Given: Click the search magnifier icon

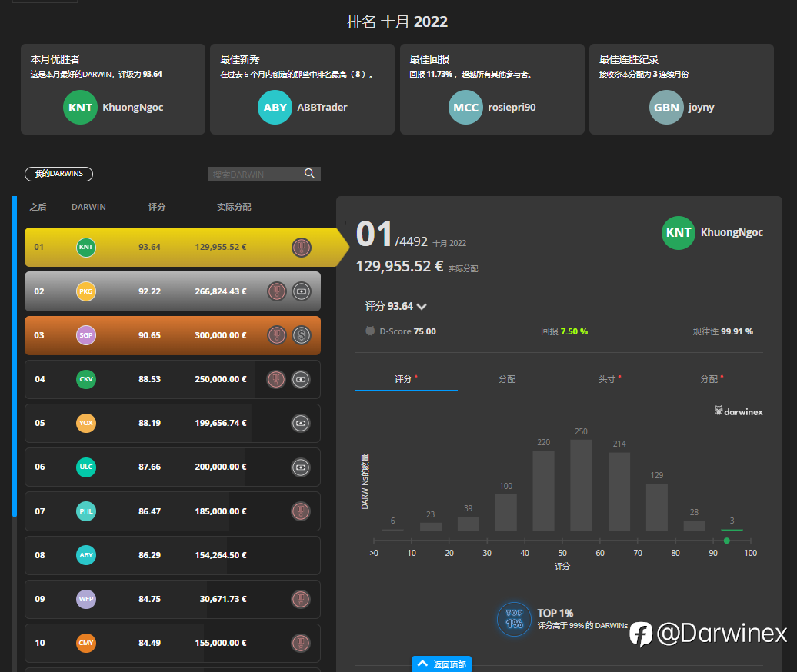Looking at the screenshot, I should point(309,173).
